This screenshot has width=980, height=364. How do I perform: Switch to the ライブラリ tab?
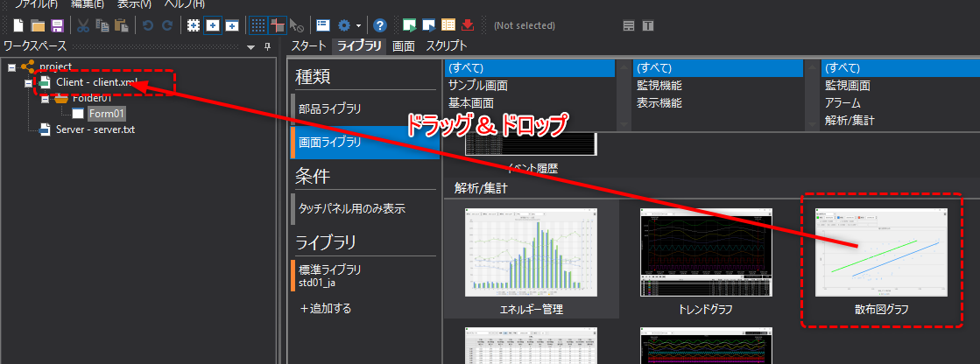pos(359,45)
